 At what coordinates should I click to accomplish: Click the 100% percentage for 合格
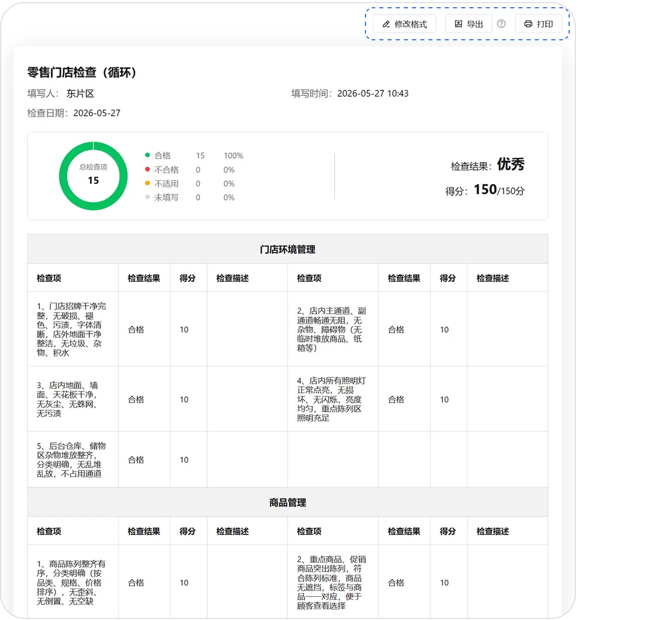(233, 156)
